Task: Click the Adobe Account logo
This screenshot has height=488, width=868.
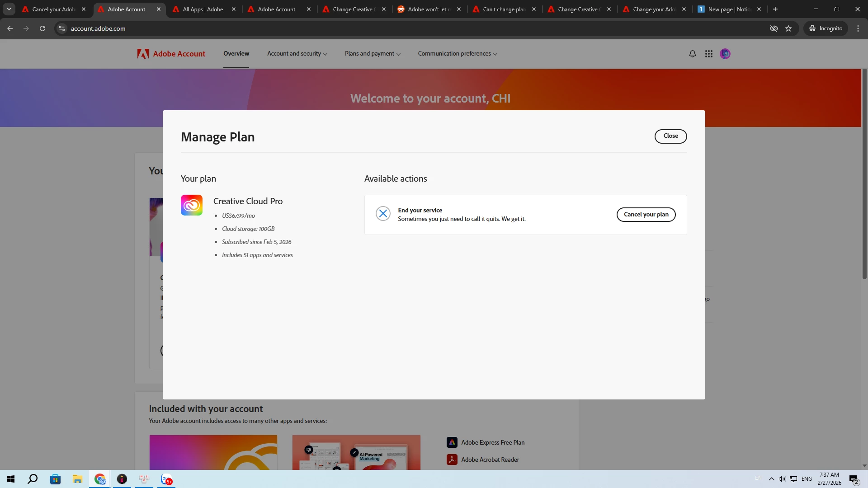Action: pos(171,54)
